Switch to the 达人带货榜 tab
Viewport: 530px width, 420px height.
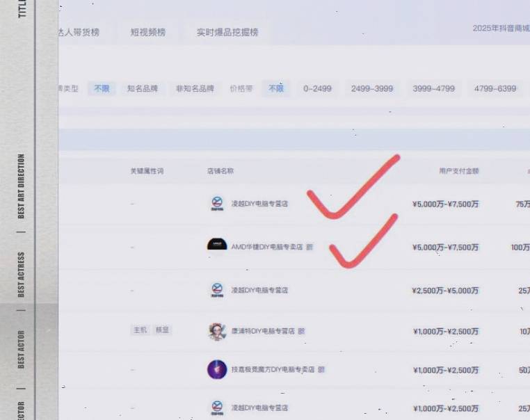tap(79, 33)
